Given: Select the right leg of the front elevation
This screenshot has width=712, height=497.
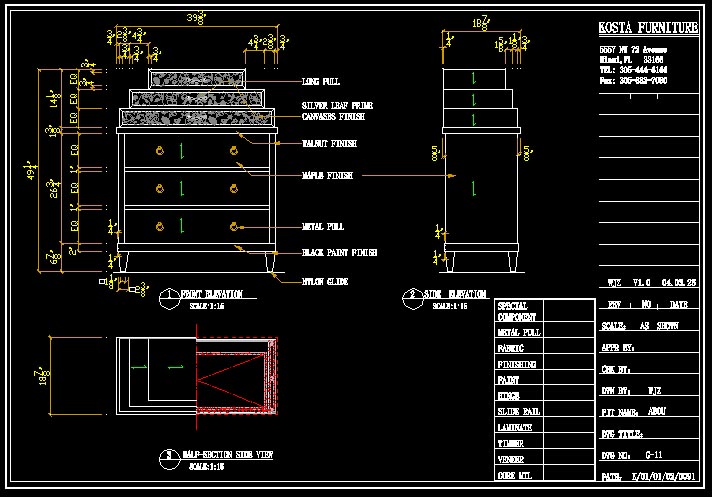Looking at the screenshot, I should [x=270, y=262].
